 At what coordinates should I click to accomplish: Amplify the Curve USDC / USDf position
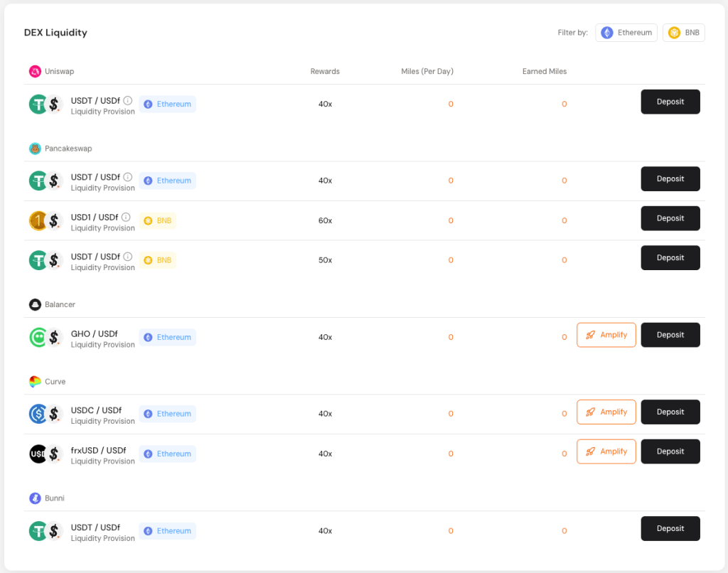(x=606, y=412)
